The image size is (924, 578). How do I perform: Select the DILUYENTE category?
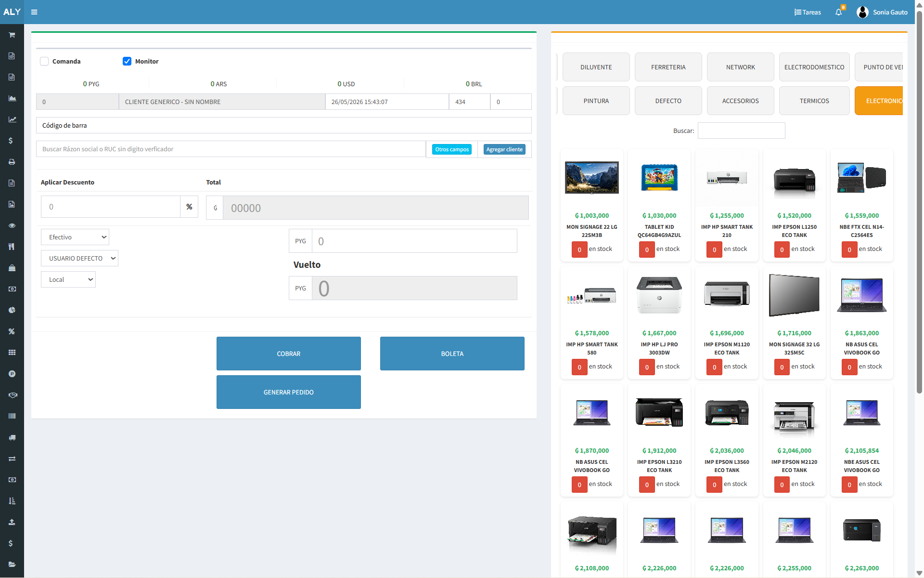(x=596, y=67)
